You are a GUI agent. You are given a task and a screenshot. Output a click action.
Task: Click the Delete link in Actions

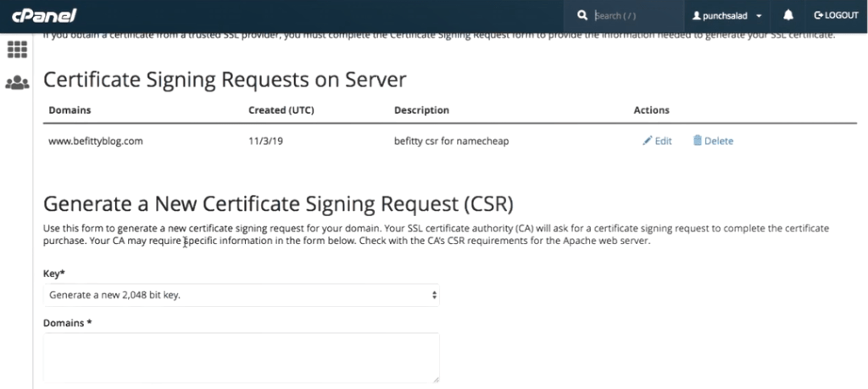pyautogui.click(x=719, y=141)
